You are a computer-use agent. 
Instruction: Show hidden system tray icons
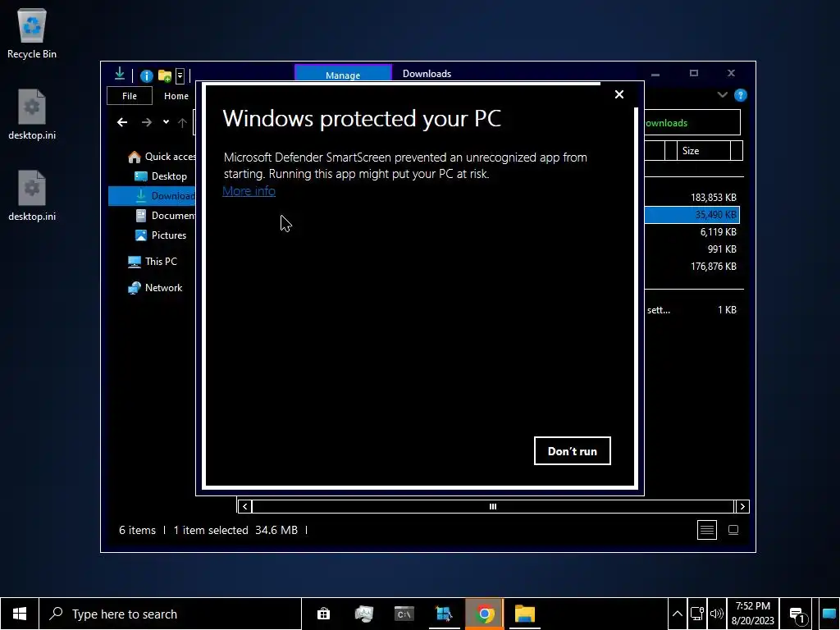[x=677, y=614]
